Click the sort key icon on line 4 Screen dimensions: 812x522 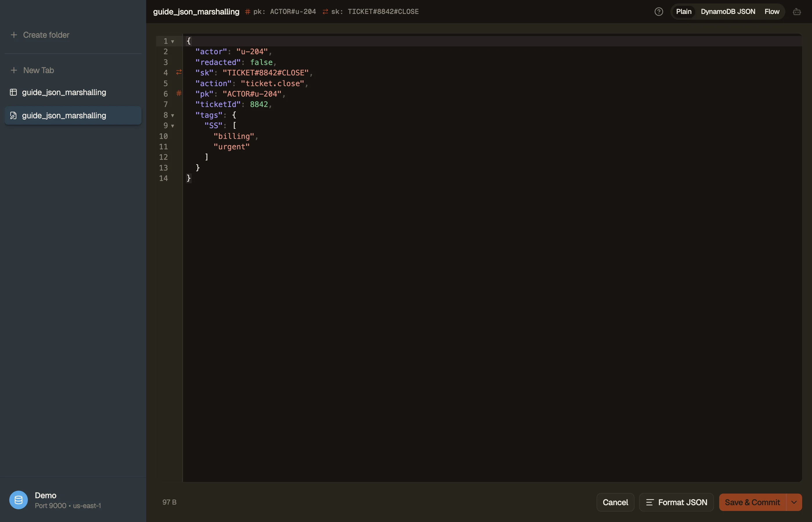tap(179, 72)
